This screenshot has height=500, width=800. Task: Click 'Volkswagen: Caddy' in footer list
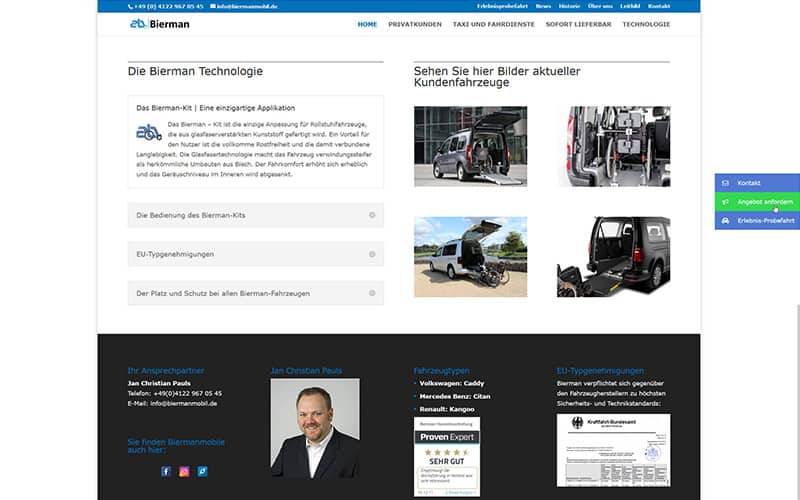(x=452, y=383)
